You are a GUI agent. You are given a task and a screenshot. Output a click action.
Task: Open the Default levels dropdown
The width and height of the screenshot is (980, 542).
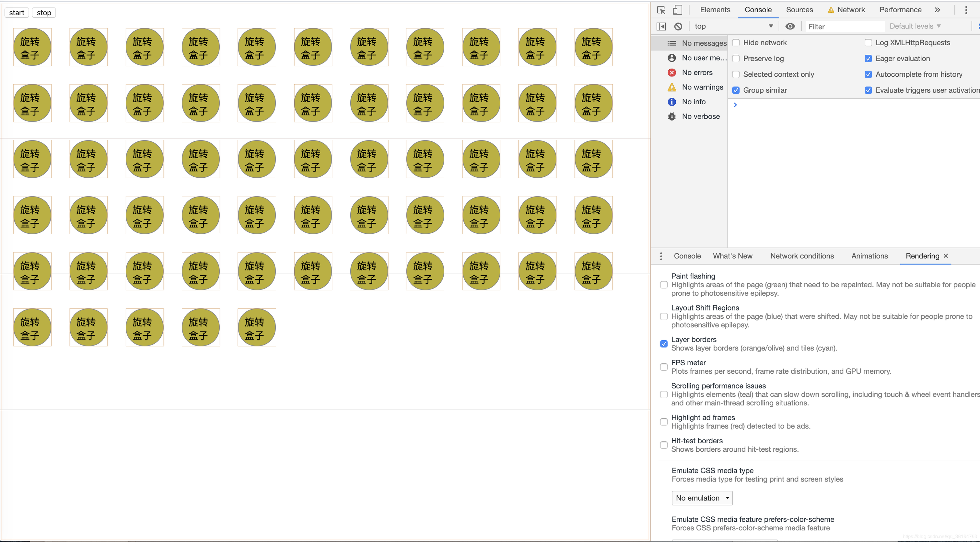pyautogui.click(x=915, y=26)
